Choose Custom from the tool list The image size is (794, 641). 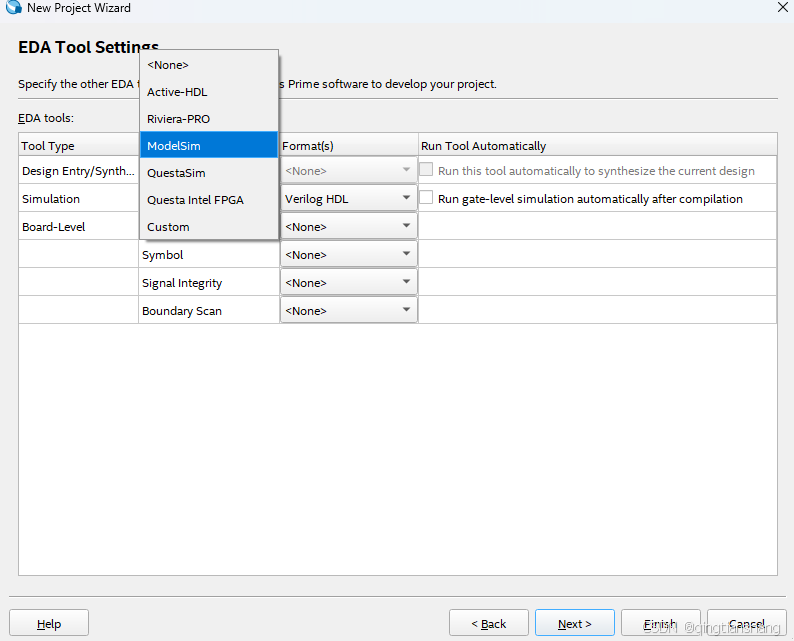[x=209, y=227]
